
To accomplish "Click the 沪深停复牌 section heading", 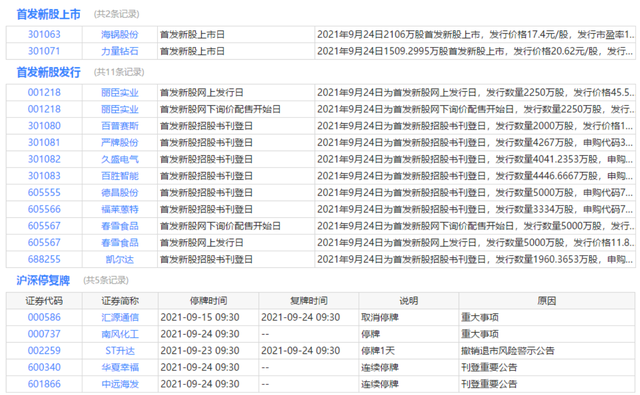I will coord(43,280).
